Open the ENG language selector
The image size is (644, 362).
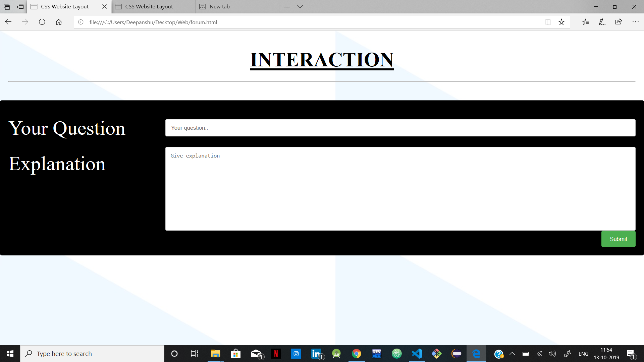tap(583, 354)
